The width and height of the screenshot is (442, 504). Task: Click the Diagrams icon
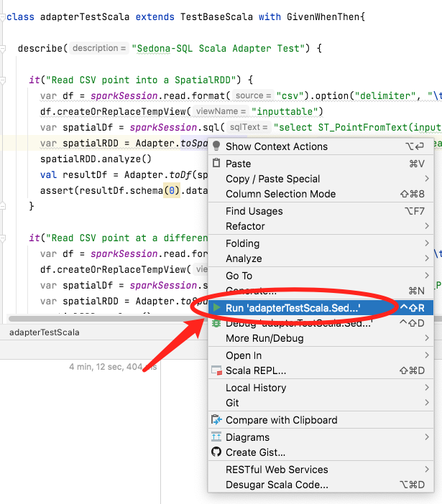click(216, 437)
